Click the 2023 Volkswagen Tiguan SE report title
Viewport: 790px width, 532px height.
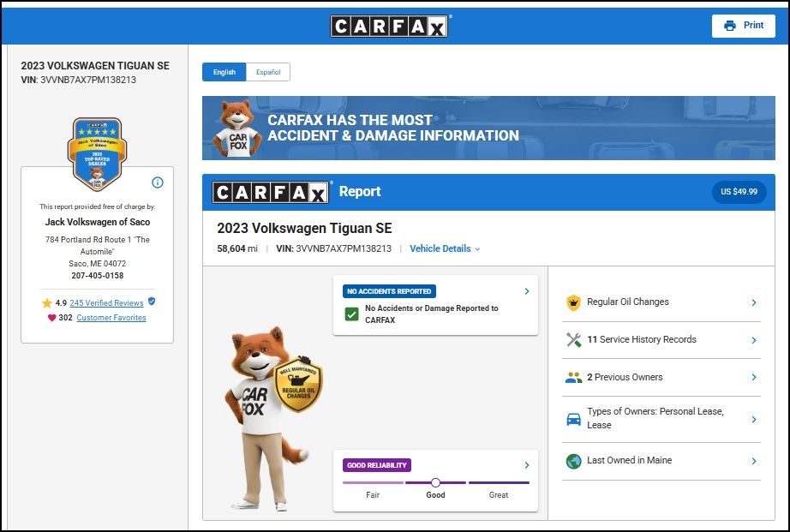pos(304,228)
